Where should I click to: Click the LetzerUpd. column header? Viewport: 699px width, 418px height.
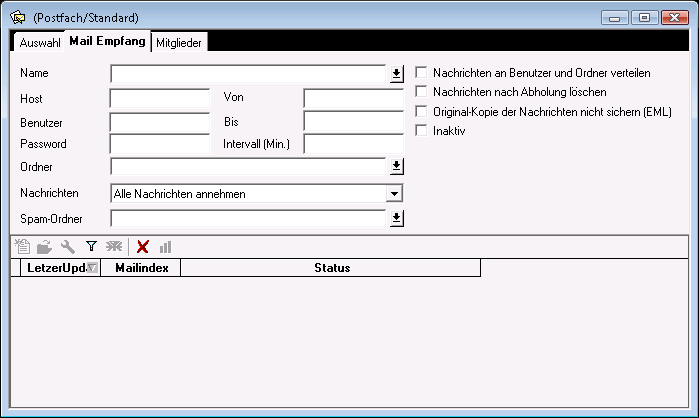point(61,268)
